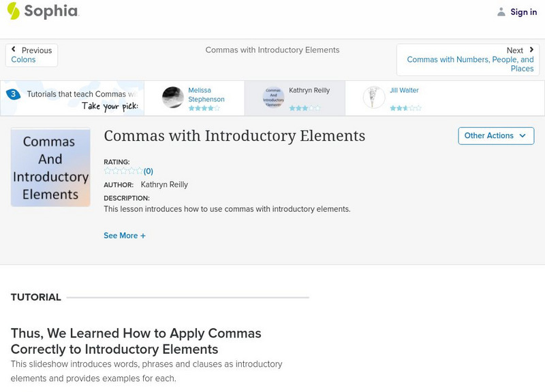Expand the See More section
The width and height of the screenshot is (545, 392).
point(125,235)
